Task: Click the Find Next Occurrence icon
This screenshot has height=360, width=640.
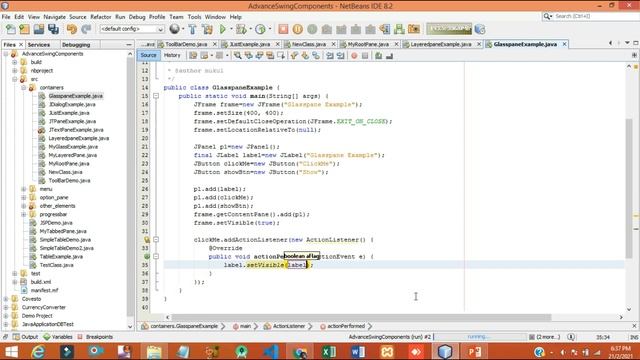Action: [259, 56]
